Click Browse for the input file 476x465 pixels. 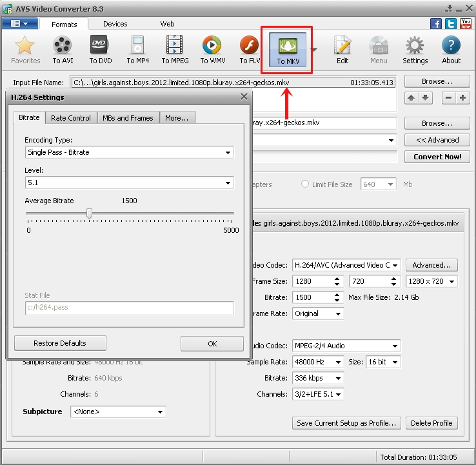[x=437, y=81]
